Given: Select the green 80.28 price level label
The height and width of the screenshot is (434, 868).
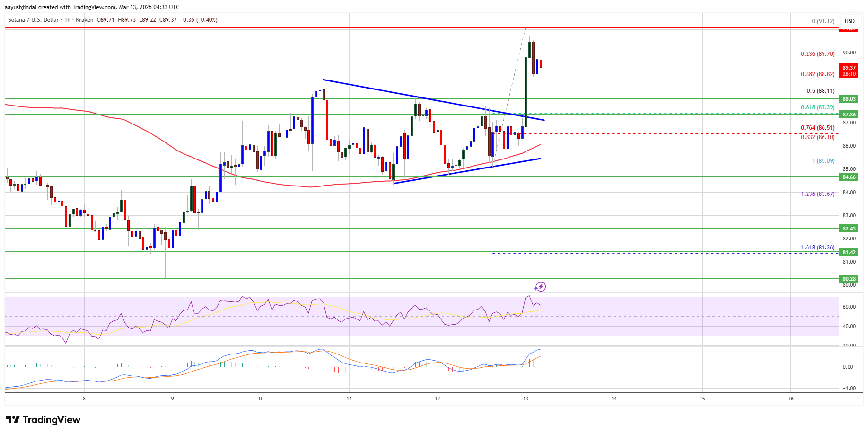Looking at the screenshot, I should click(849, 279).
